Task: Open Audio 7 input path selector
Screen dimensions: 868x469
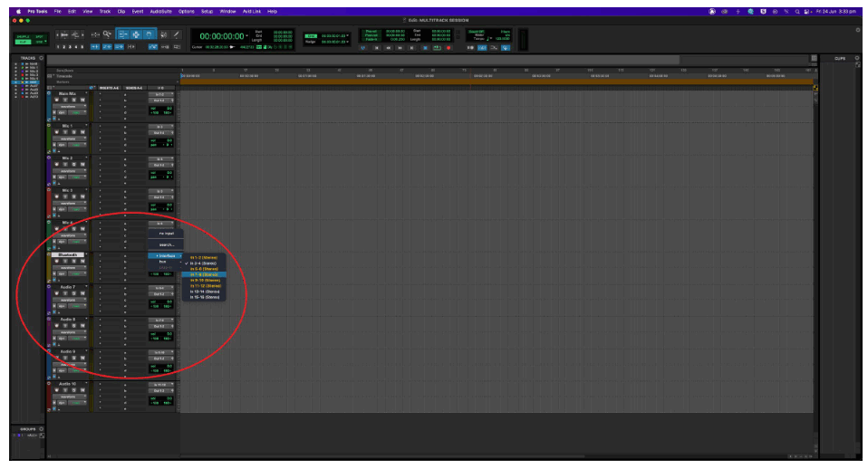Action: coord(161,288)
